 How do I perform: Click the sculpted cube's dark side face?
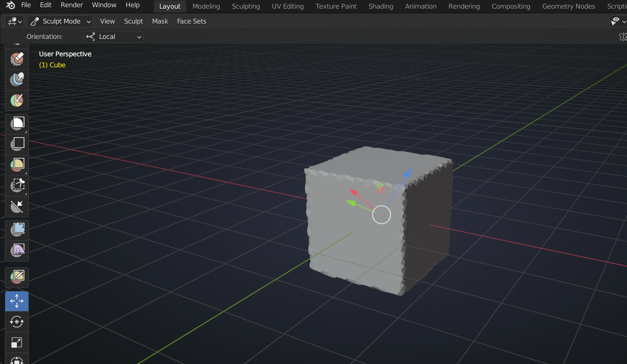[x=427, y=226]
